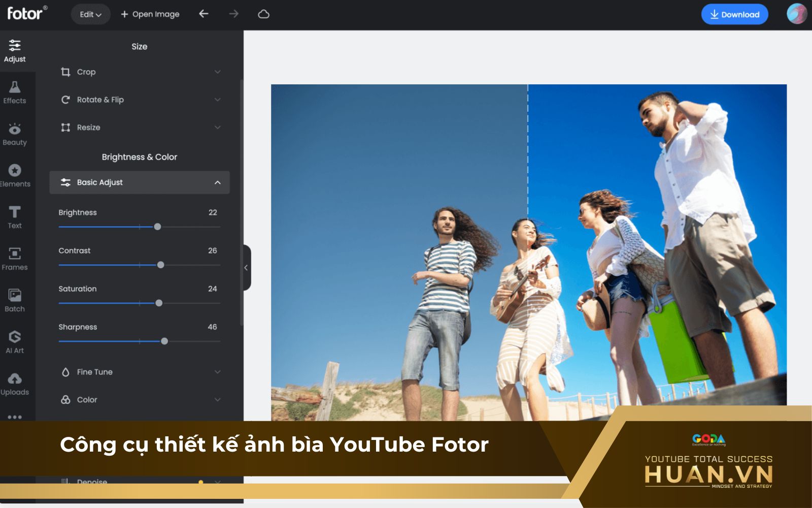812x508 pixels.
Task: Click the Color label
Action: [x=87, y=400]
